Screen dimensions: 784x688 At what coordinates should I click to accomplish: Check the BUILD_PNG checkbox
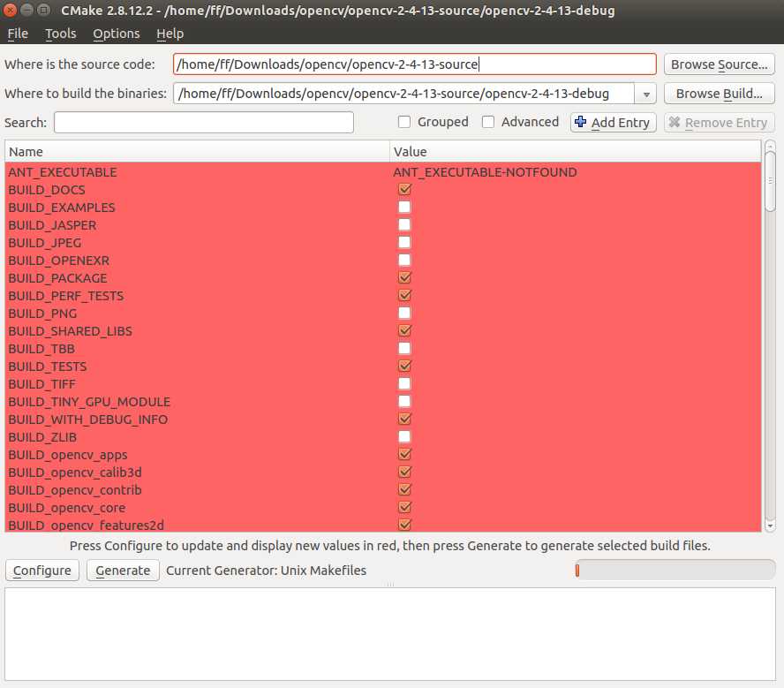click(x=404, y=313)
